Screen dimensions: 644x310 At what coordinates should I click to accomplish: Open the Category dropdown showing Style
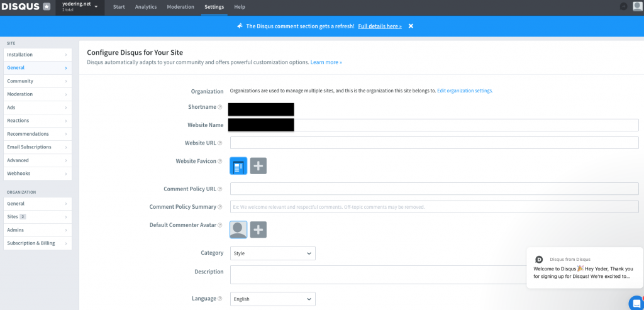273,253
